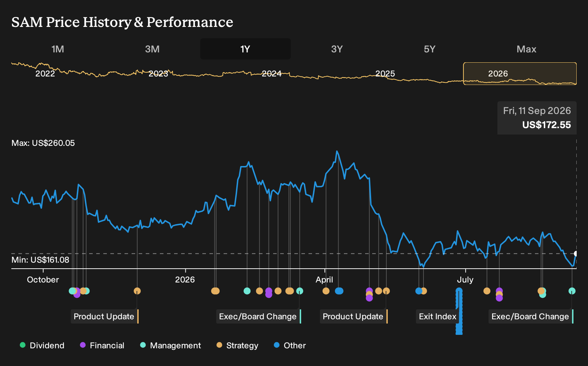This screenshot has width=588, height=366.
Task: Click the stacked blue Other dots under July
Action: [459, 311]
